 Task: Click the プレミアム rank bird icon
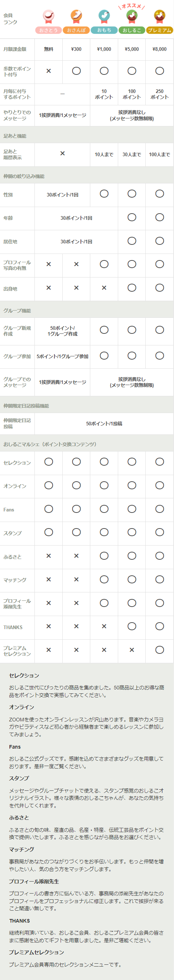[x=159, y=16]
